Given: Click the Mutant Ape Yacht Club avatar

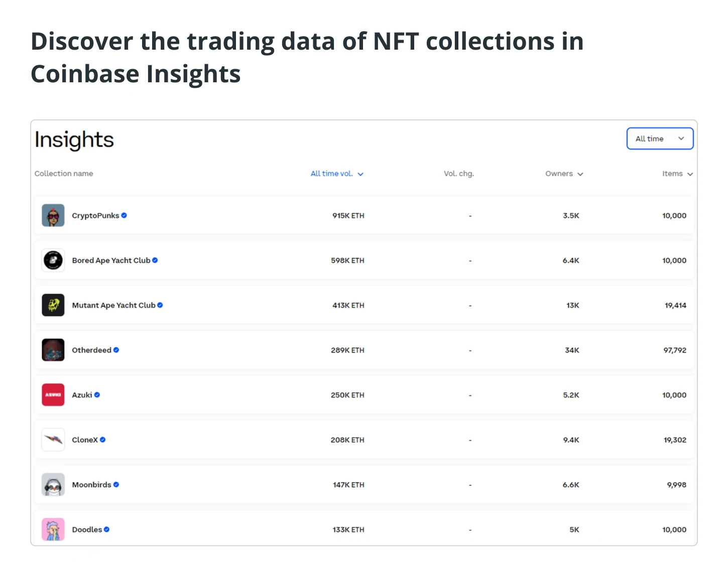Looking at the screenshot, I should point(53,305).
